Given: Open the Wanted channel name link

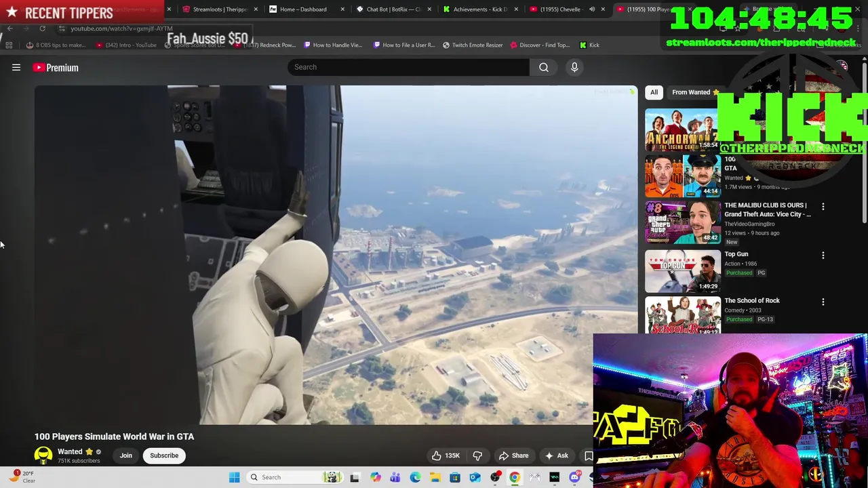Looking at the screenshot, I should (x=70, y=451).
